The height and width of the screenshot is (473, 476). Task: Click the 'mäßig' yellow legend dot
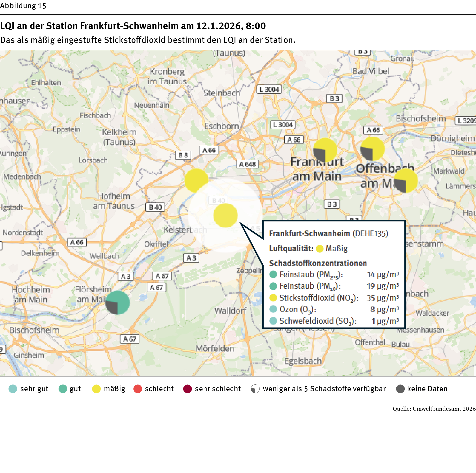96,389
